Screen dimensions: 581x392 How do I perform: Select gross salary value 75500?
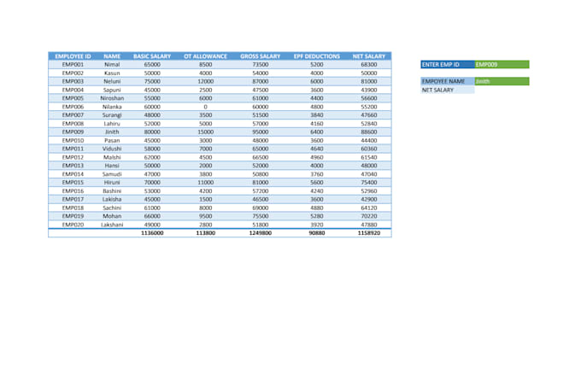(x=260, y=216)
